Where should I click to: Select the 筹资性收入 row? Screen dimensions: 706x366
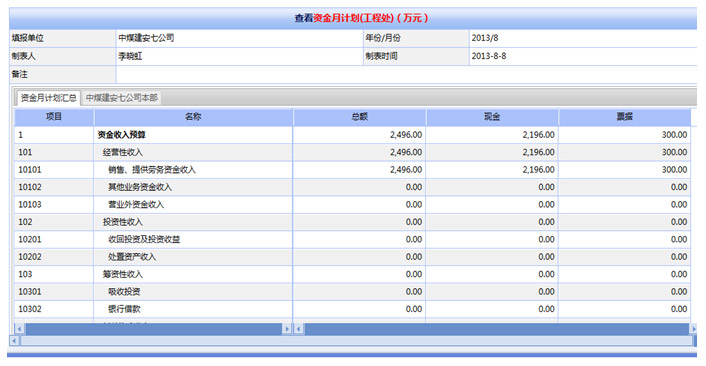pos(353,274)
